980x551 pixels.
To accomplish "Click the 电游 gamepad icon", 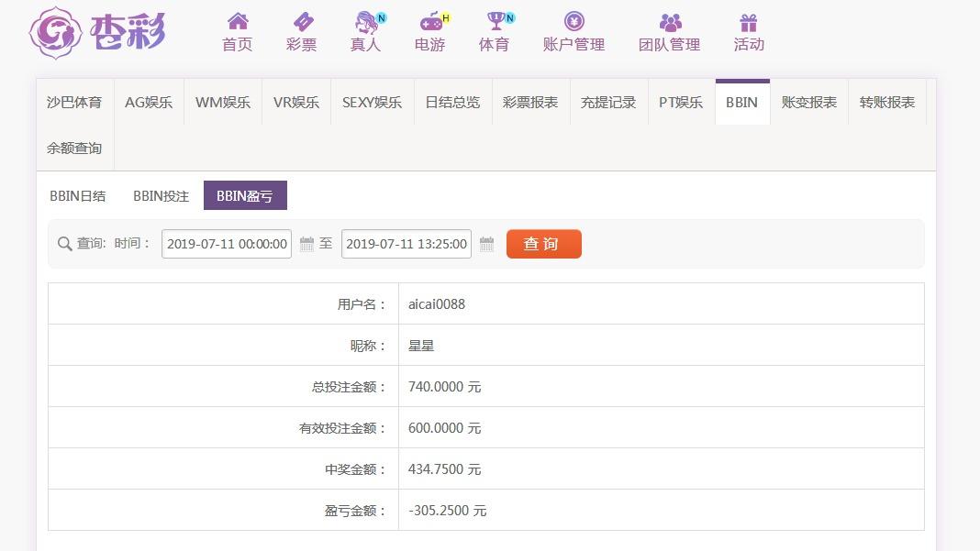I will click(430, 21).
